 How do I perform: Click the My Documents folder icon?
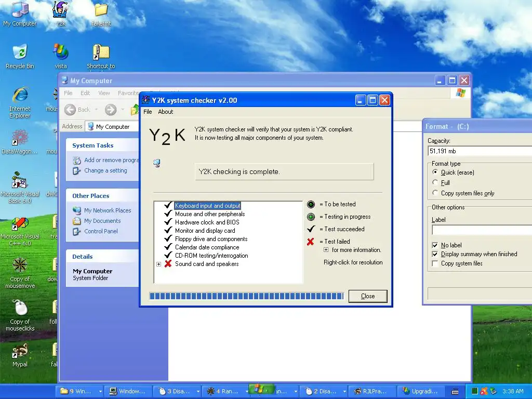77,221
